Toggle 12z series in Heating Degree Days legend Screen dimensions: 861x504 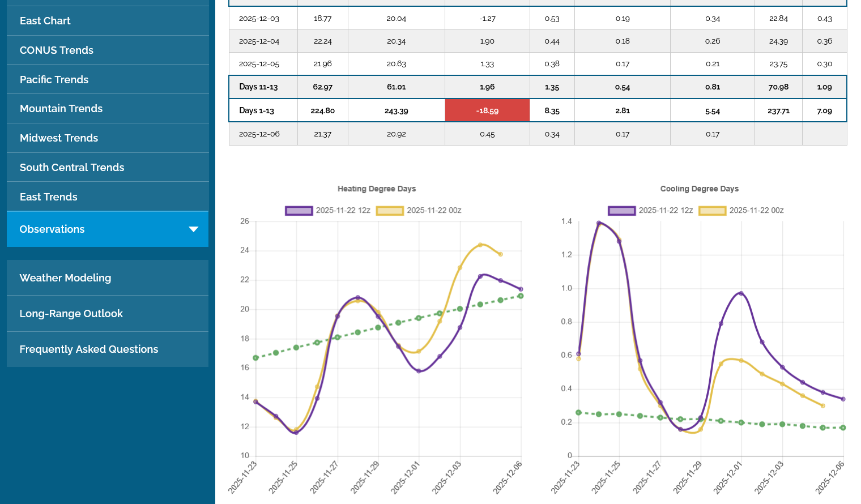(327, 211)
